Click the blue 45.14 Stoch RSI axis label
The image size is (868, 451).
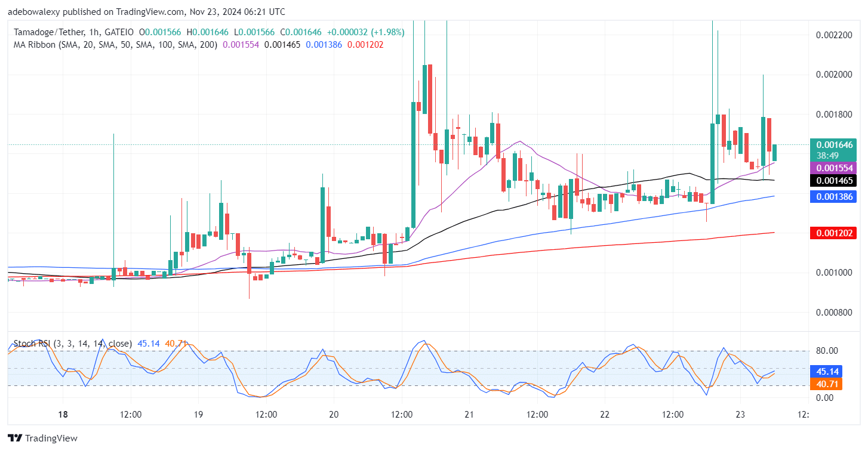(x=826, y=371)
